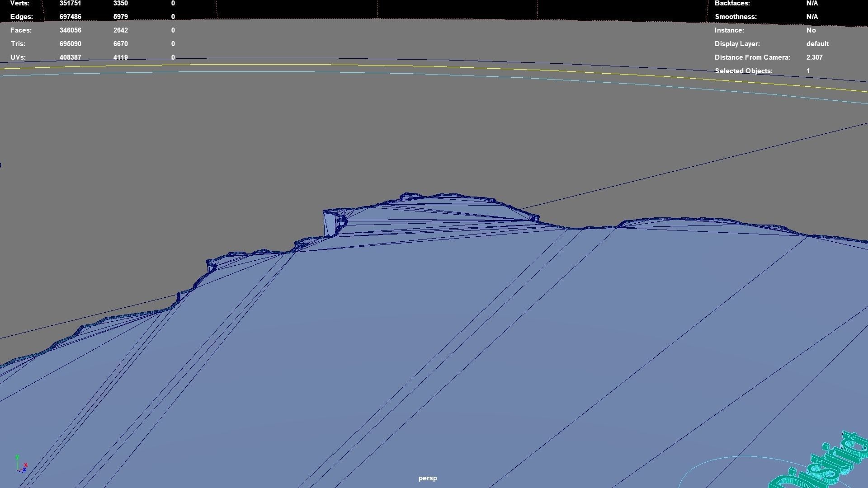Viewport: 868px width, 488px height.
Task: Click the 'Selected Objects:' HUD label
Action: click(743, 71)
